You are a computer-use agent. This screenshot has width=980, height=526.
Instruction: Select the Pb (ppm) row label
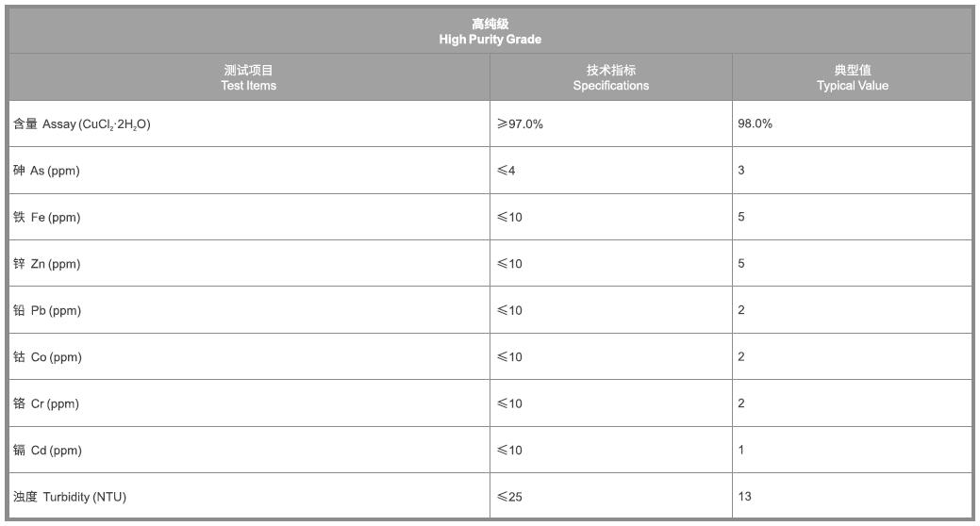47,311
